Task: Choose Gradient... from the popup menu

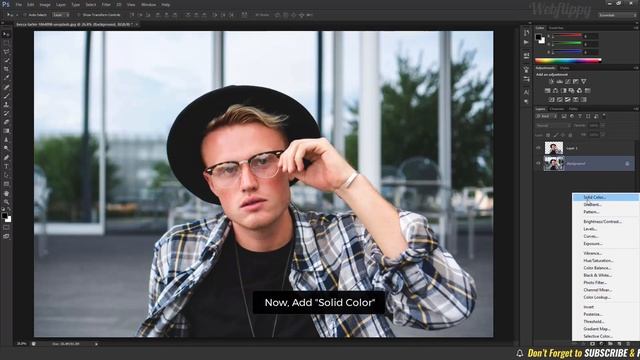Action: coord(606,204)
